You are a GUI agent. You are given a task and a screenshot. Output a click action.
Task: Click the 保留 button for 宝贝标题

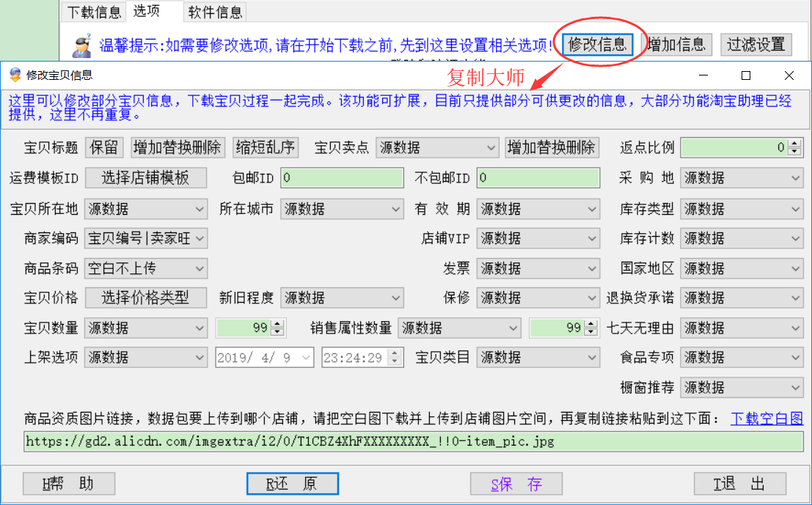(104, 147)
